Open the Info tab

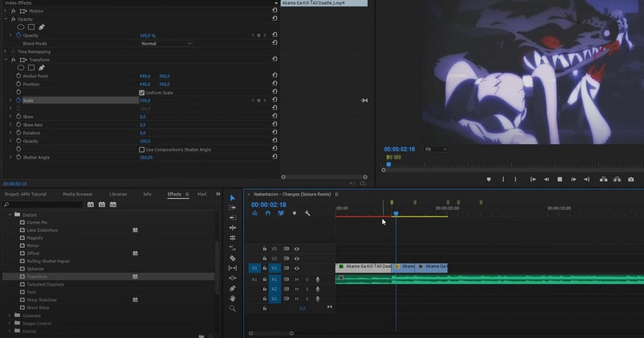(x=147, y=194)
